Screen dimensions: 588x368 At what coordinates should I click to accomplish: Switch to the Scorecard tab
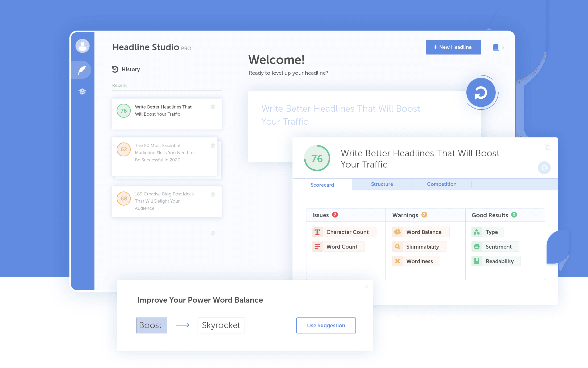point(322,185)
